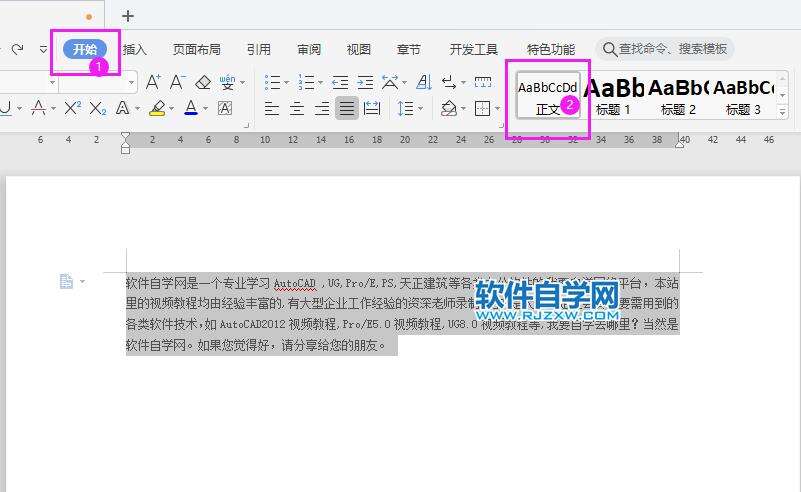Click the first-line indent marker on ruler
The height and width of the screenshot is (492, 801).
pyautogui.click(x=125, y=136)
